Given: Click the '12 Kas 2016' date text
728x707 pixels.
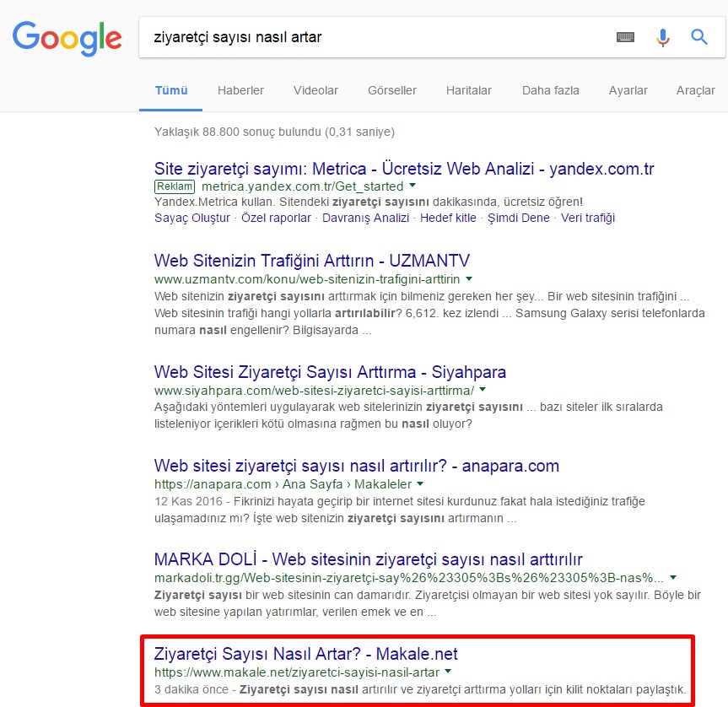Looking at the screenshot, I should [x=188, y=501].
